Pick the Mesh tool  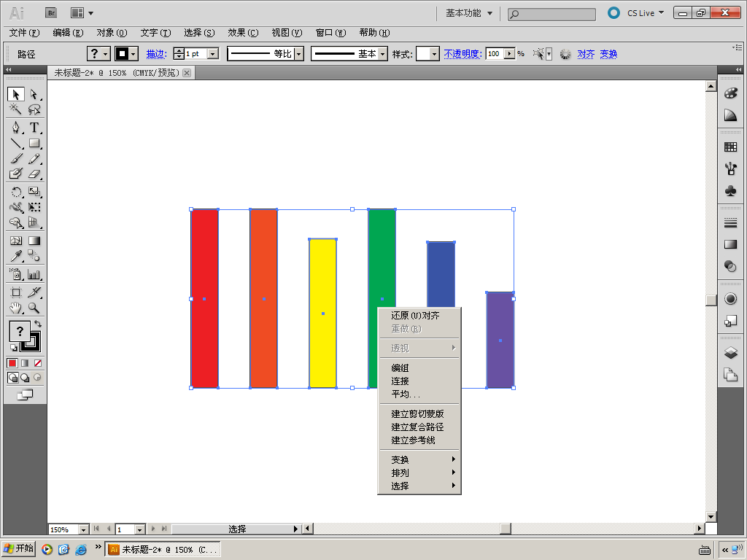(x=16, y=241)
